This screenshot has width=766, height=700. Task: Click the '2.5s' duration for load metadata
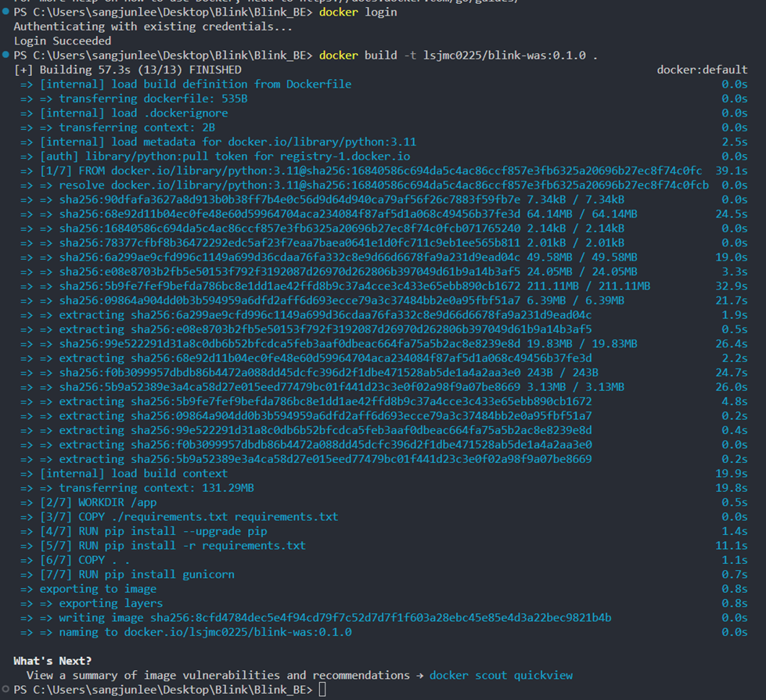coord(735,142)
